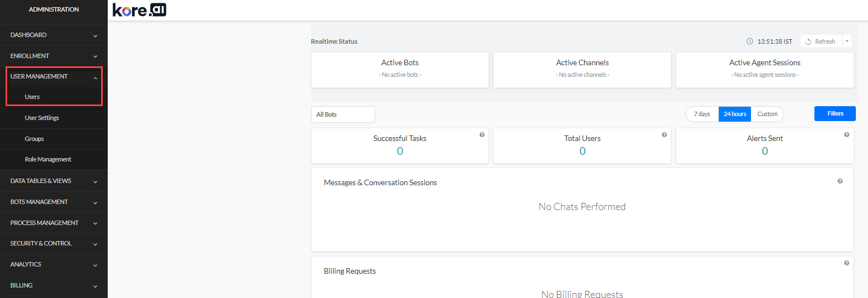The image size is (868, 298).
Task: Open the Role Management menu item
Action: click(48, 159)
